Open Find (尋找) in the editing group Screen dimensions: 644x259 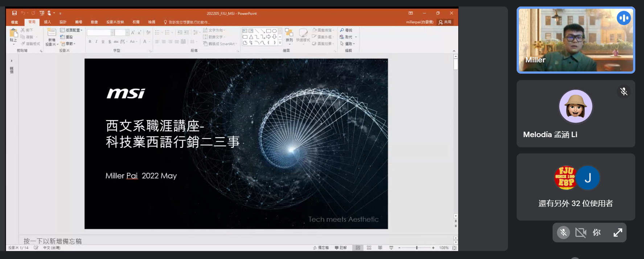tap(346, 30)
